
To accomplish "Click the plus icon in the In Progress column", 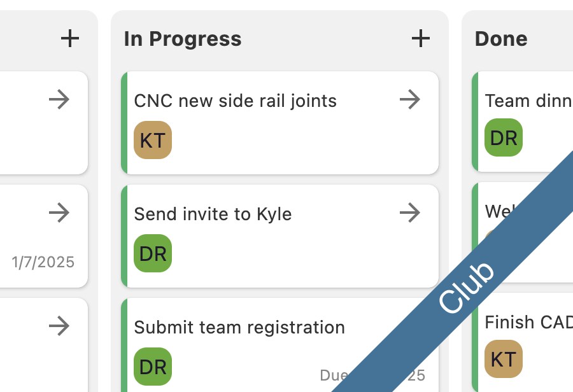I will pyautogui.click(x=420, y=38).
